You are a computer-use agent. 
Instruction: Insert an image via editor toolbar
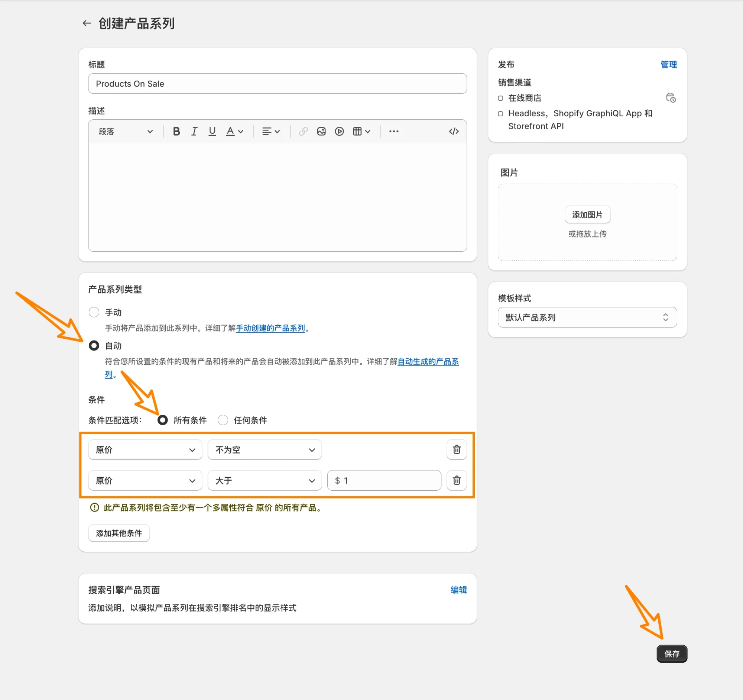(321, 132)
